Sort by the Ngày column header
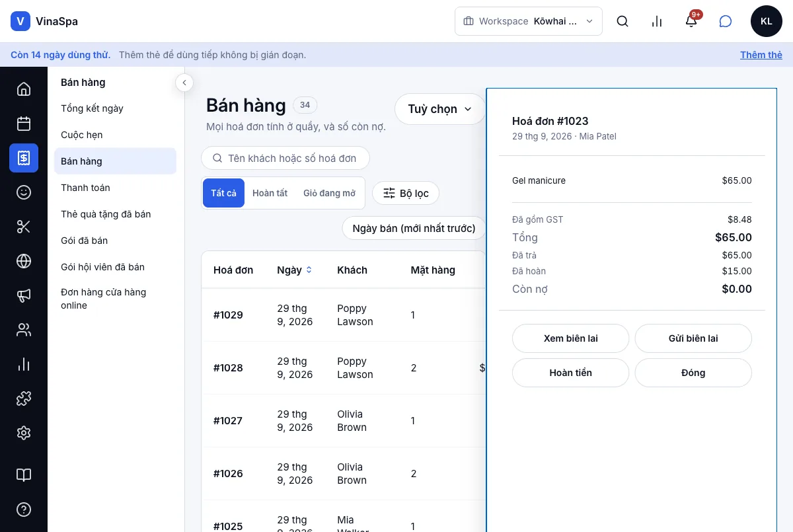 tap(295, 270)
